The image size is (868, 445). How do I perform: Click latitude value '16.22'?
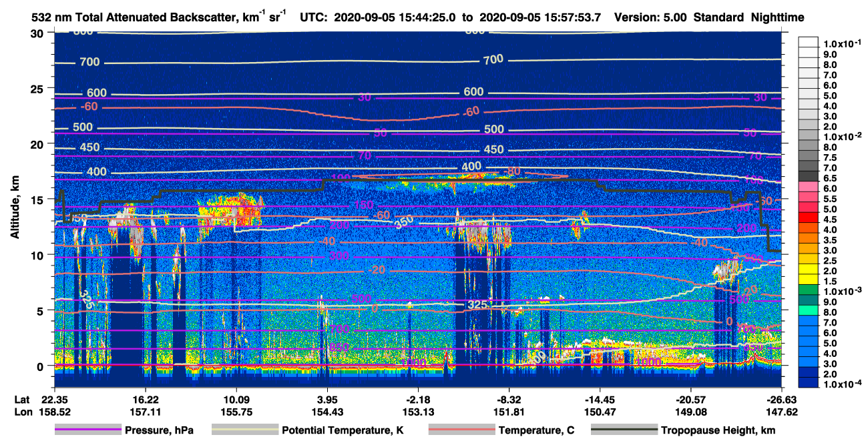point(145,398)
